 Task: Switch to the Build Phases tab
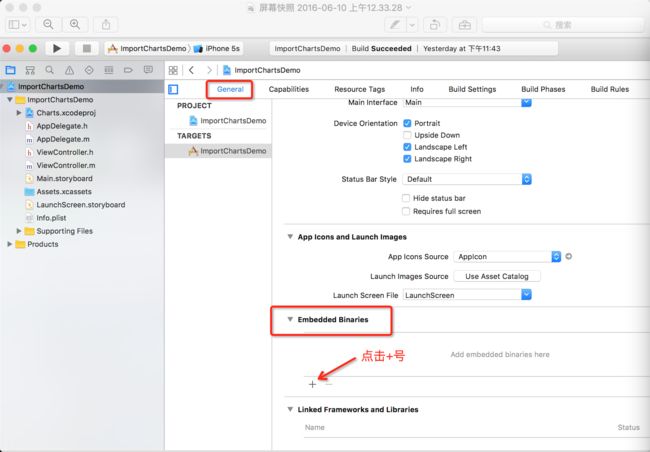pos(543,89)
